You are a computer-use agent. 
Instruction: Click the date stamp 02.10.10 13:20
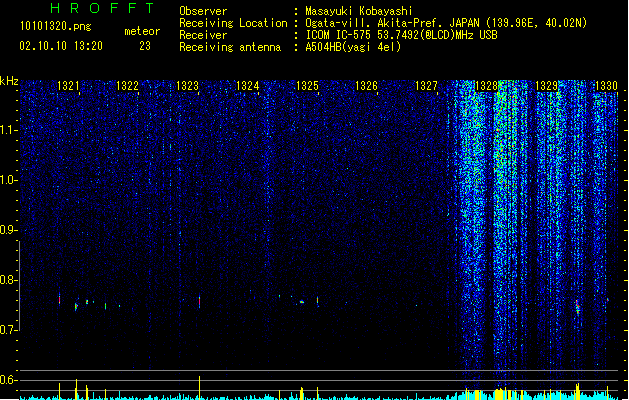click(61, 46)
